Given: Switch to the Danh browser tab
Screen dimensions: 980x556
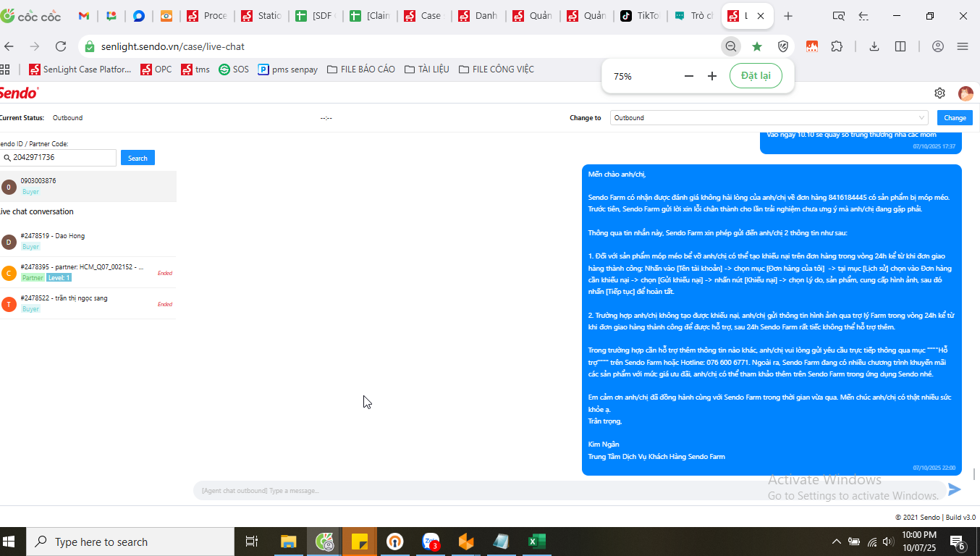Looking at the screenshot, I should [478, 16].
